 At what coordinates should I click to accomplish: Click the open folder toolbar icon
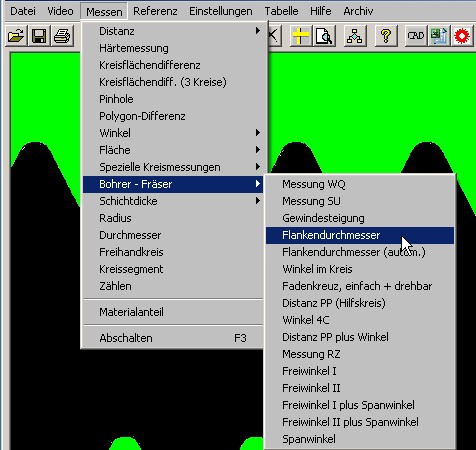[16, 36]
